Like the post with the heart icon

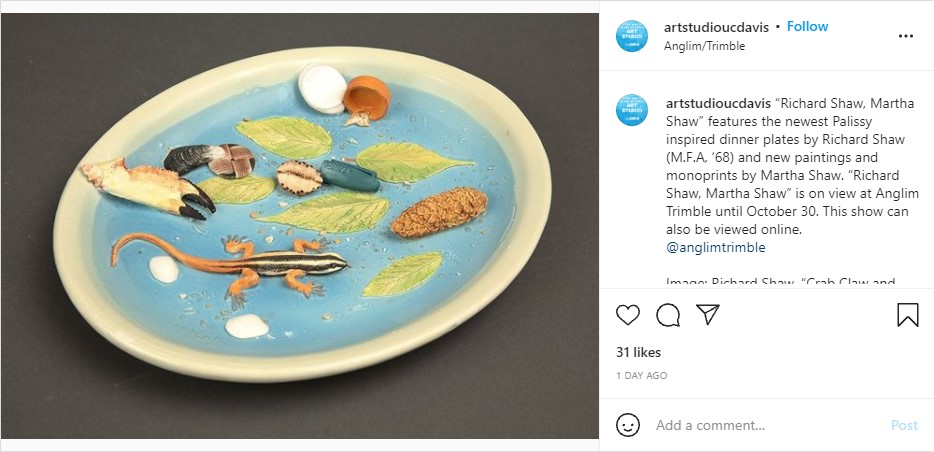pos(628,316)
